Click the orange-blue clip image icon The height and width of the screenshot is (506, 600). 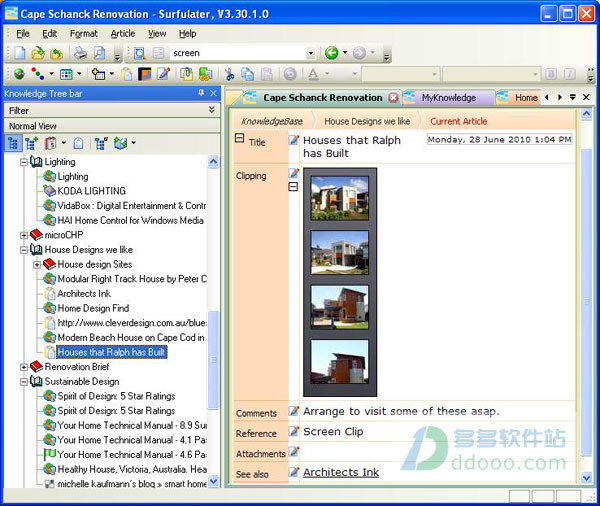pos(145,73)
